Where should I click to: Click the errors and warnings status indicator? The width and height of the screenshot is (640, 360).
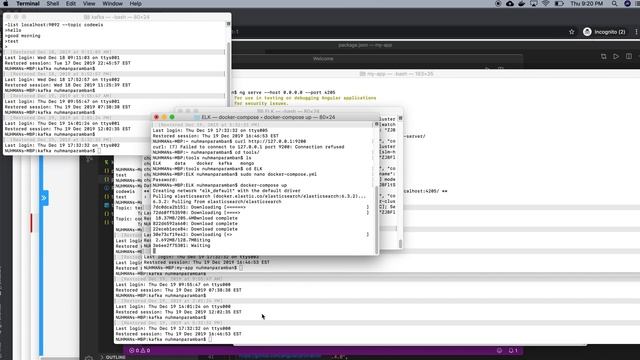tap(140, 350)
